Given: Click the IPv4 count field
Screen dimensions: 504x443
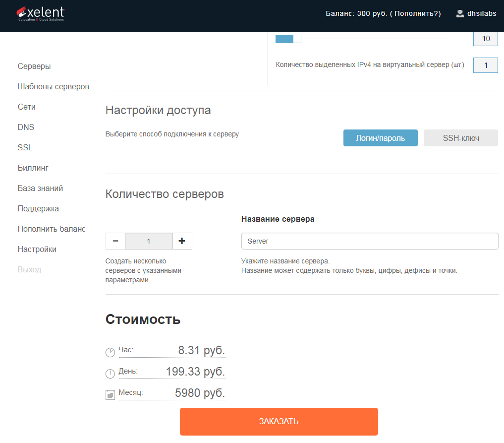Looking at the screenshot, I should point(485,65).
